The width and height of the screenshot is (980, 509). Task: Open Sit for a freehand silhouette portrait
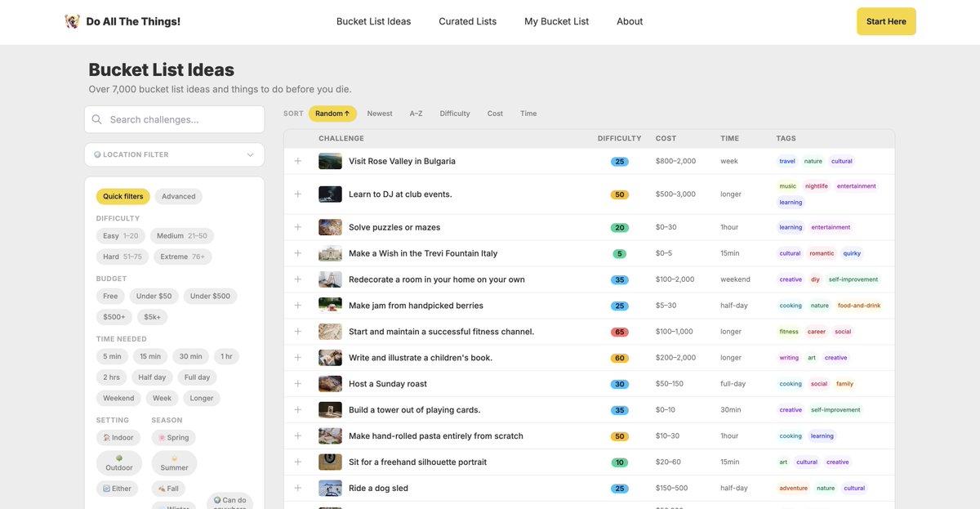(x=417, y=462)
